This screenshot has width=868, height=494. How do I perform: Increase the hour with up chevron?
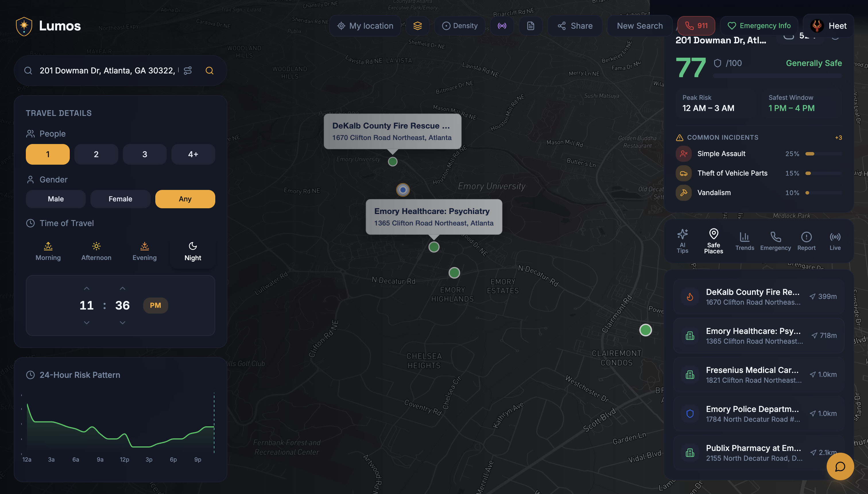point(87,288)
